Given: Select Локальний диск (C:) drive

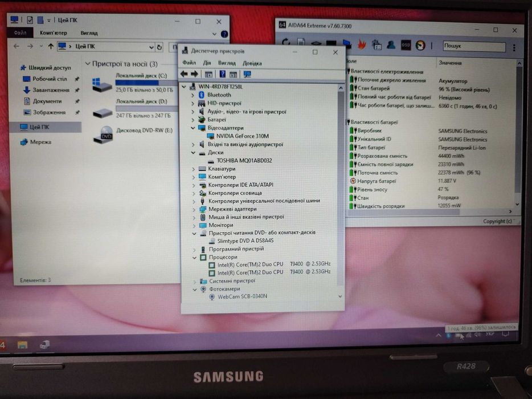Looking at the screenshot, I should [x=134, y=83].
